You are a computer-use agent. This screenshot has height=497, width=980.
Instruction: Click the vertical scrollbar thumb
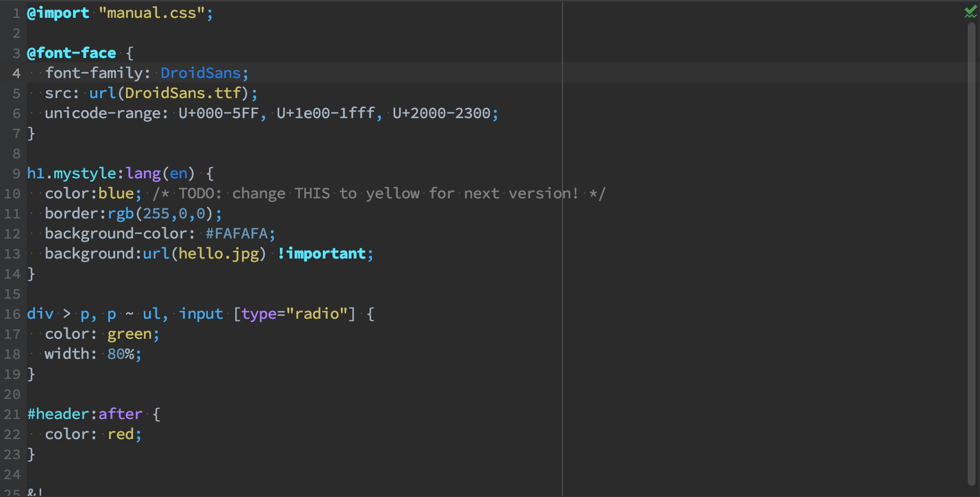point(972,254)
